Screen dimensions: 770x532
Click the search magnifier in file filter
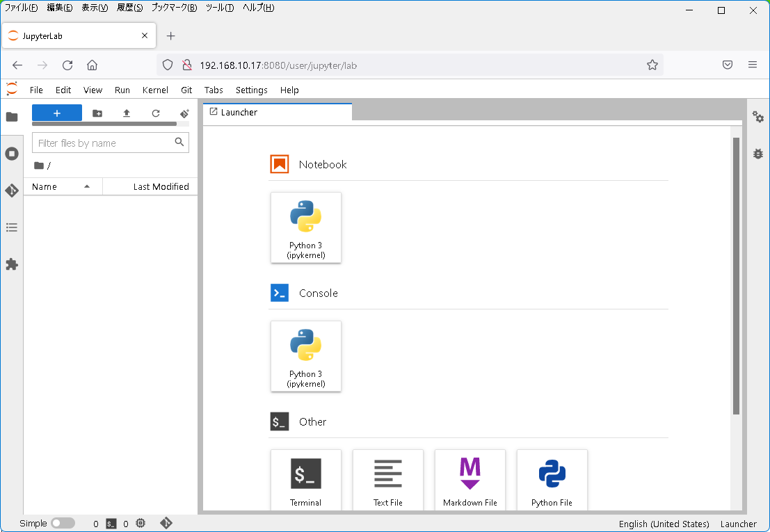coord(179,142)
